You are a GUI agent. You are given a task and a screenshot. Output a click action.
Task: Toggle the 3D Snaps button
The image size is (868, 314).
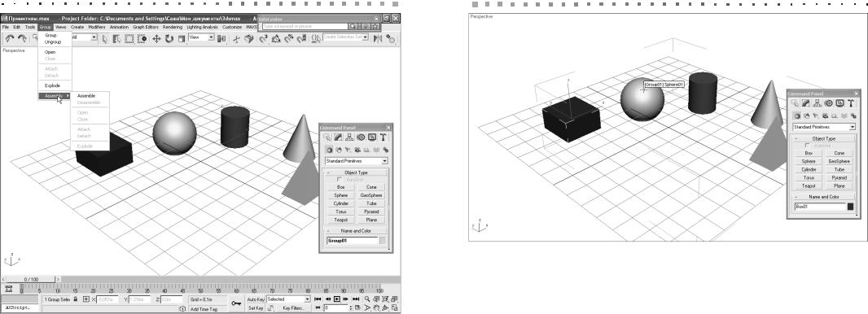(264, 39)
